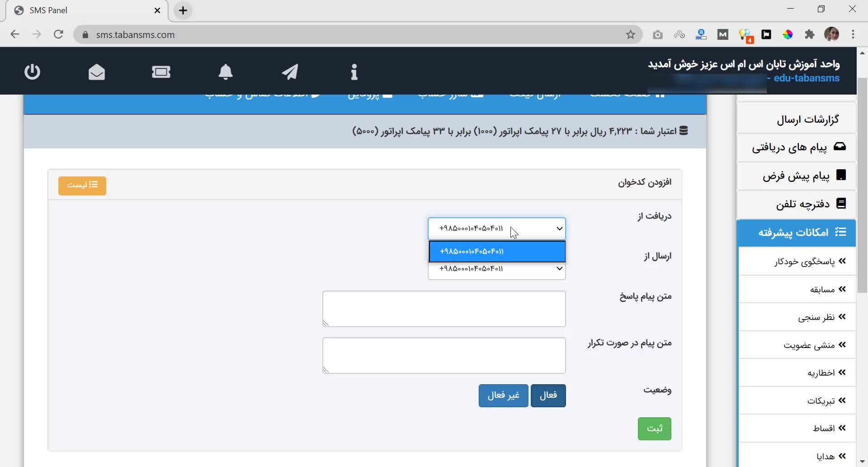Click the دریافت از field label

[654, 216]
